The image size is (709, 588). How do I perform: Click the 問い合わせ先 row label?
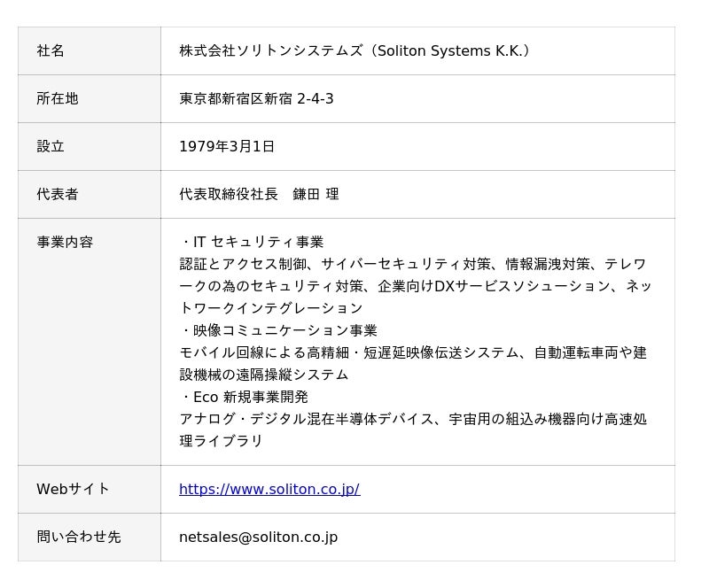[x=79, y=537]
